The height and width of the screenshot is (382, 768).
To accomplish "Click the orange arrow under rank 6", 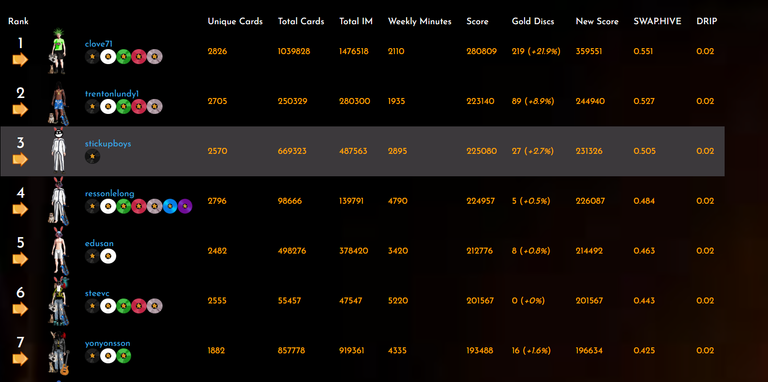I will tap(20, 310).
